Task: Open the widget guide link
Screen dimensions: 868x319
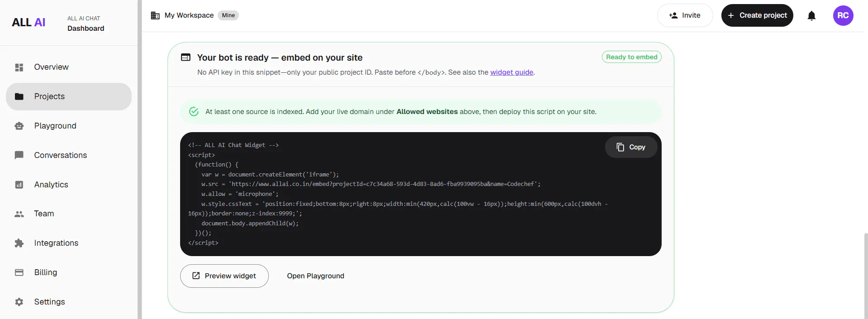Action: pyautogui.click(x=512, y=72)
